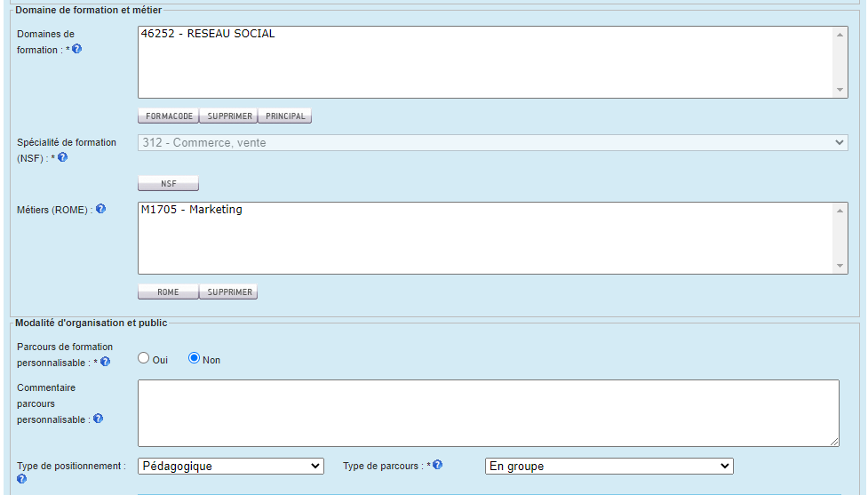Open the Type de parcours dropdown
Viewport: 868px width, 495px height.
coord(609,467)
